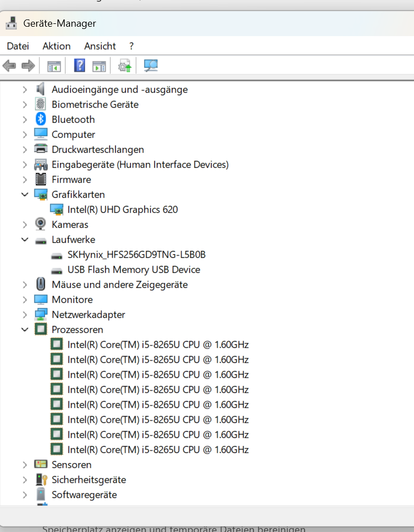This screenshot has width=414, height=532.
Task: Collapse the Laufwerke node
Action: click(25, 240)
